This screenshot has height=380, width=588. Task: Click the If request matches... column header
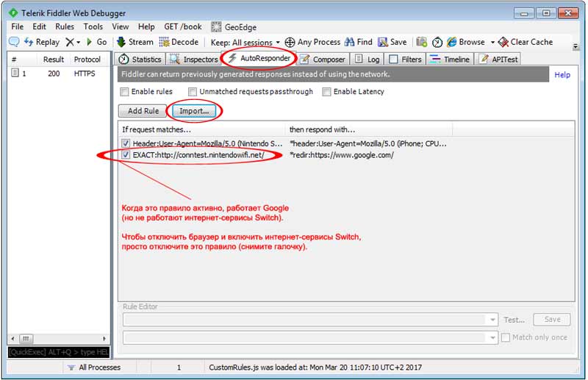201,129
